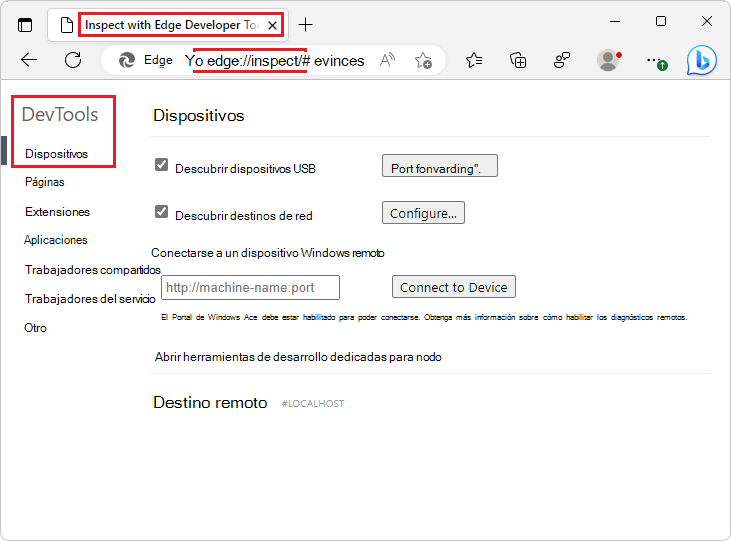The width and height of the screenshot is (731, 541).
Task: Click the Configure... button
Action: coord(423,213)
